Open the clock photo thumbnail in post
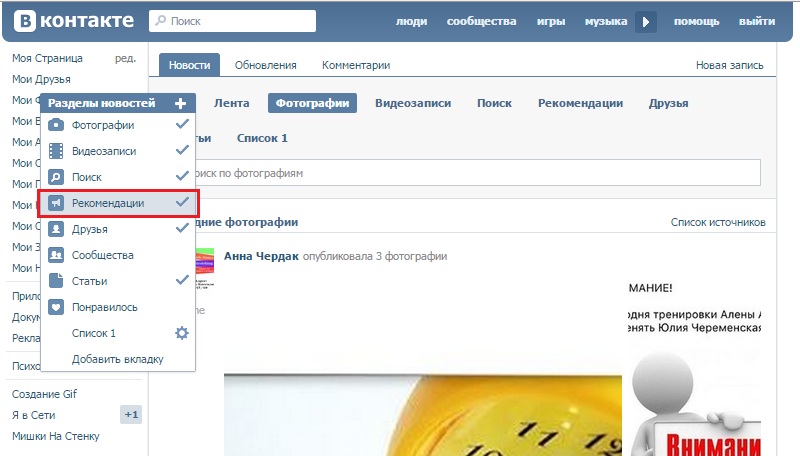 point(422,415)
